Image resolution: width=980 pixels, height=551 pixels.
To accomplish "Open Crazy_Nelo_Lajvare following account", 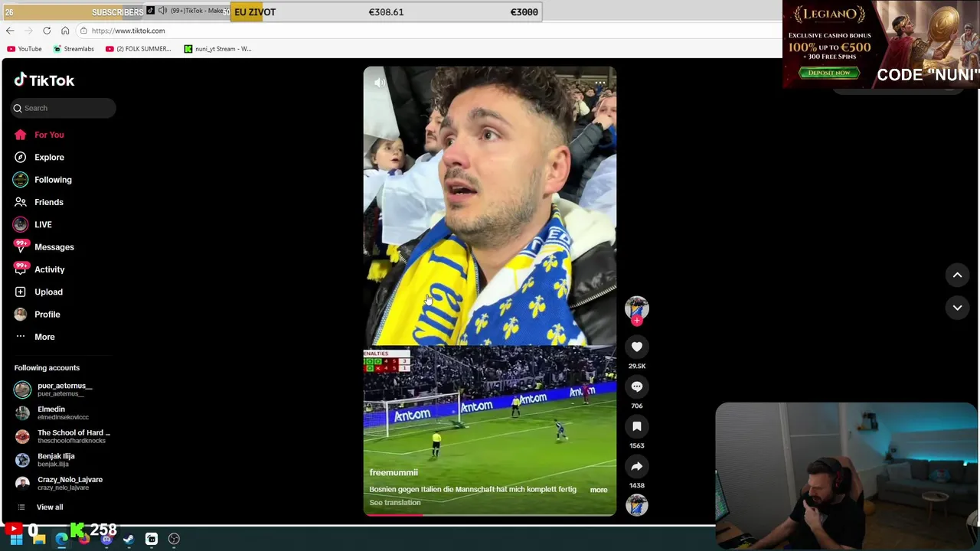I will (x=58, y=484).
